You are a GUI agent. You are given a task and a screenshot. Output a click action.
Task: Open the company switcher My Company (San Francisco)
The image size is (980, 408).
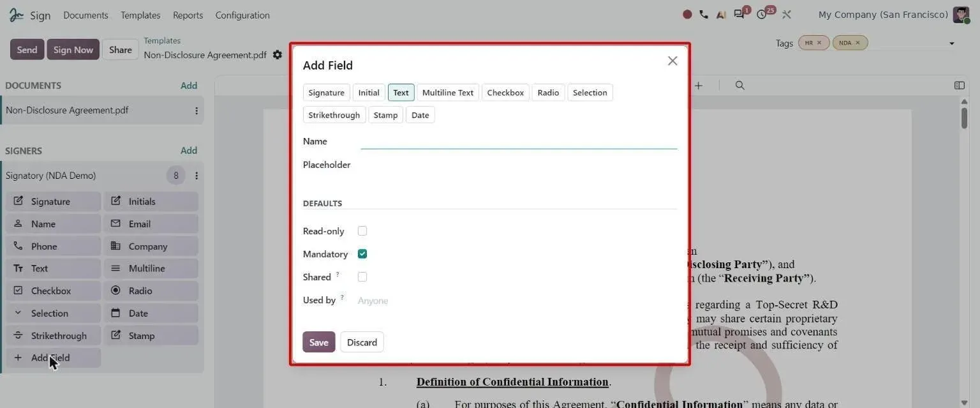(883, 14)
